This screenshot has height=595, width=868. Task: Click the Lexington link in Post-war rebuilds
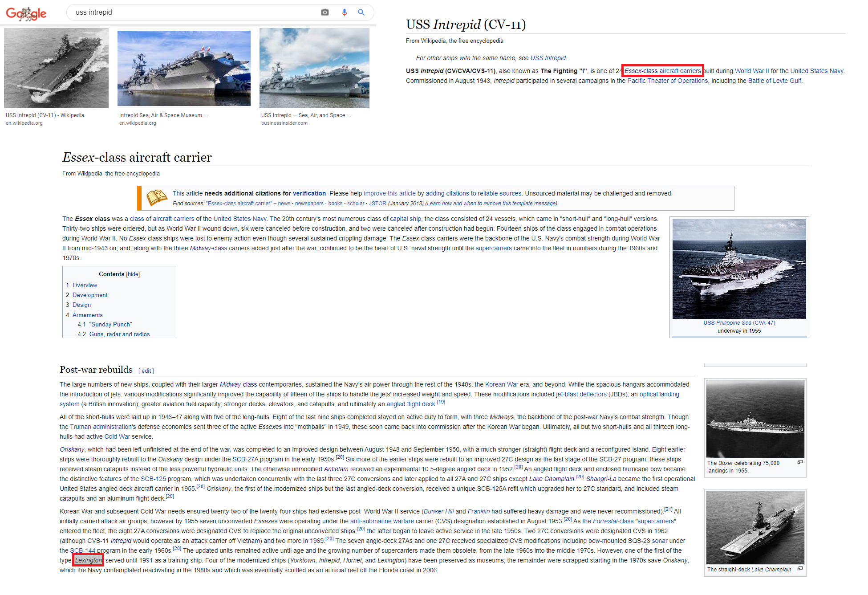pyautogui.click(x=88, y=560)
